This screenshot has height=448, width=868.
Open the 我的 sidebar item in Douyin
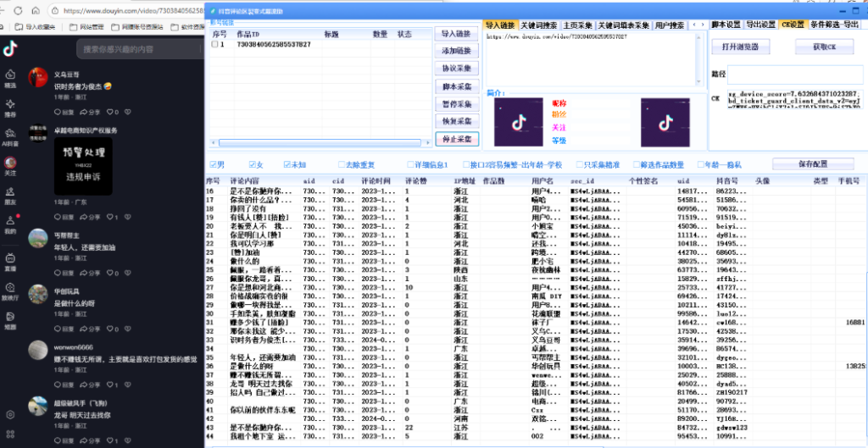point(10,224)
